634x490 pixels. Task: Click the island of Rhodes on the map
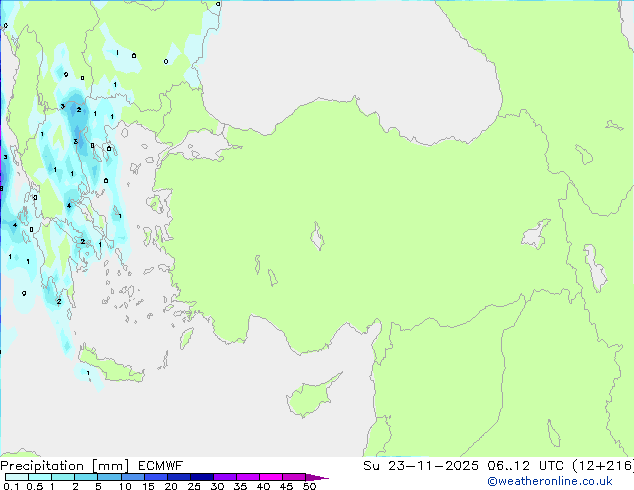(186, 338)
